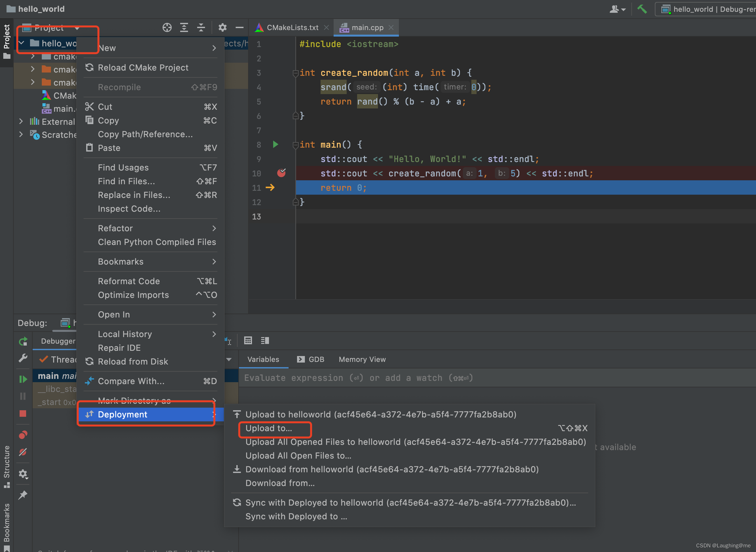Choose Sync with Deployed to ...
Viewport: 756px width, 552px height.
[x=409, y=516]
